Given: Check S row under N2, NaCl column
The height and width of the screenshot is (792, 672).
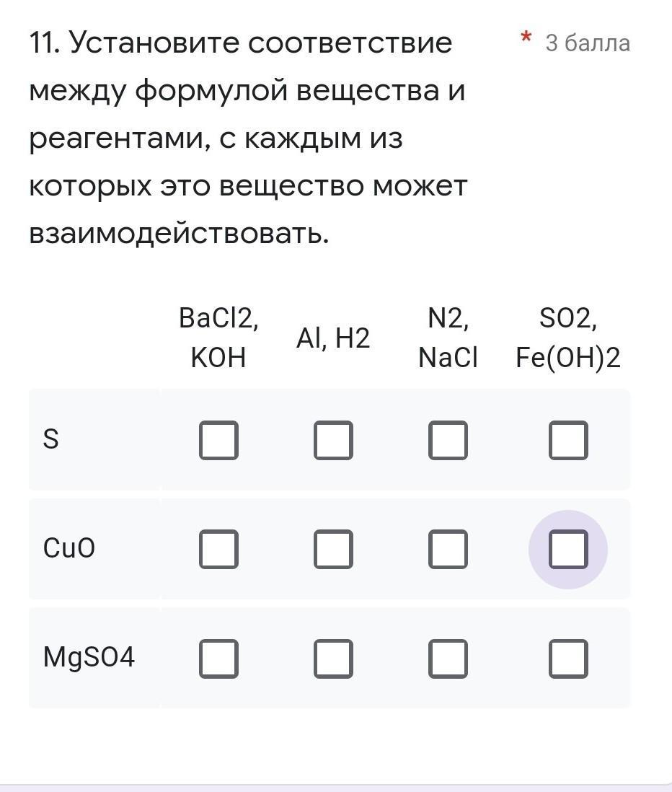Looking at the screenshot, I should pyautogui.click(x=448, y=440).
